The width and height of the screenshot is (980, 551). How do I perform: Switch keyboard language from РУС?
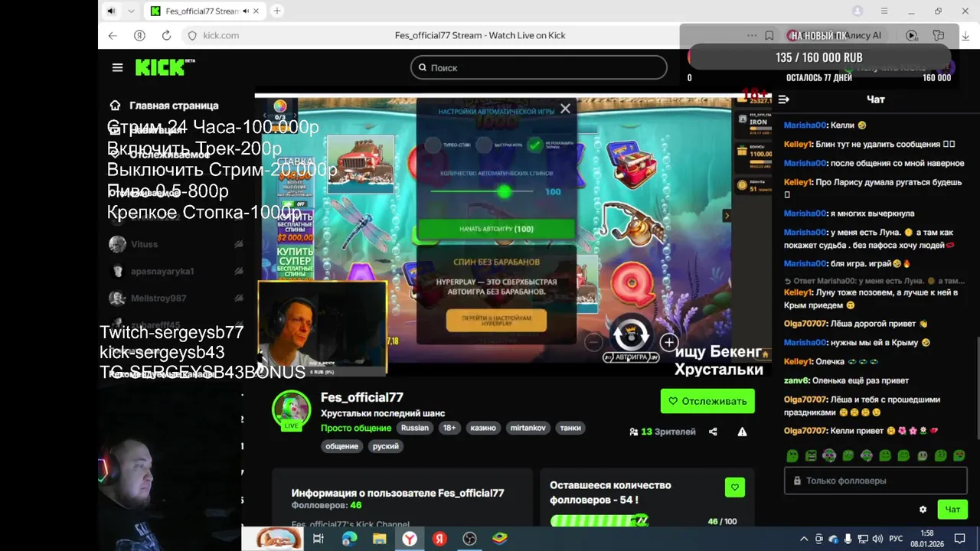coord(895,539)
